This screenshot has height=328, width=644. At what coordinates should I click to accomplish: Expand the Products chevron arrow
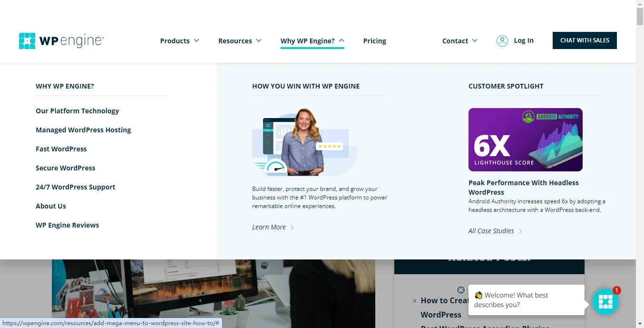pos(196,41)
